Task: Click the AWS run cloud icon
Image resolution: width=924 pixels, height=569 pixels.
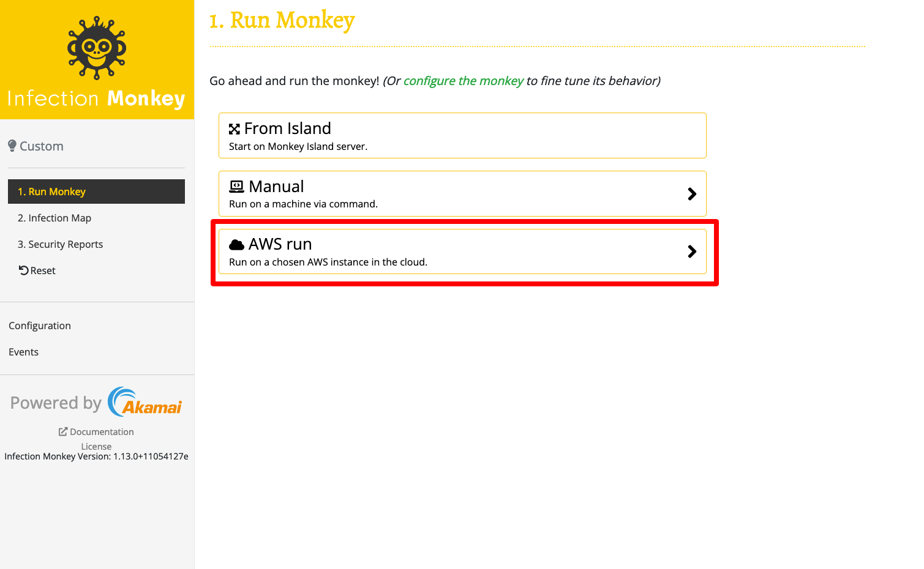Action: 236,245
